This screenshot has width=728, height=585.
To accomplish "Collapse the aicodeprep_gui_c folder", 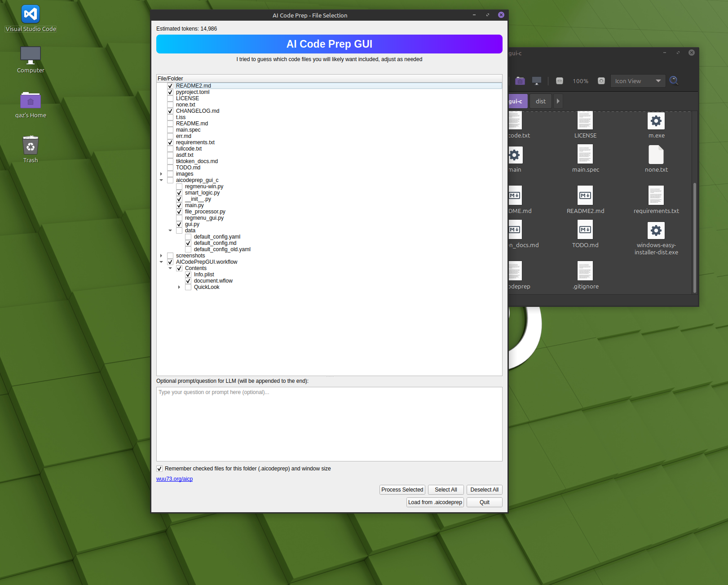I will [x=161, y=180].
